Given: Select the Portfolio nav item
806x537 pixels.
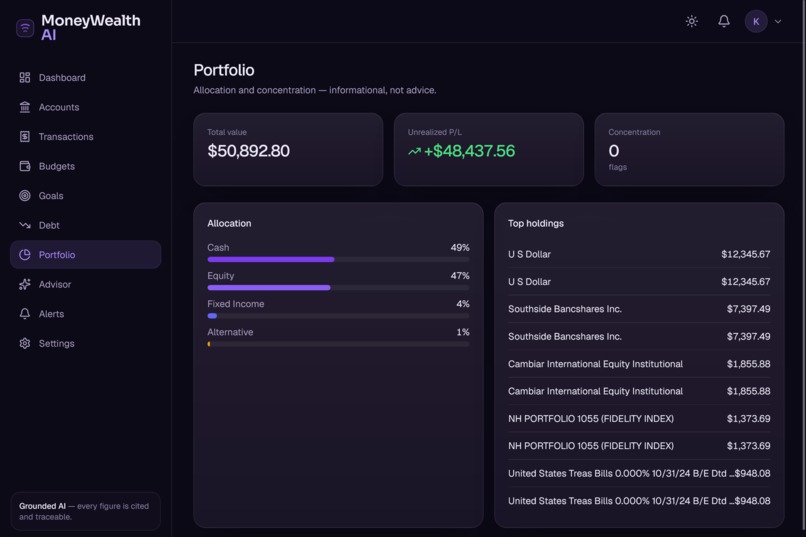Looking at the screenshot, I should 85,255.
